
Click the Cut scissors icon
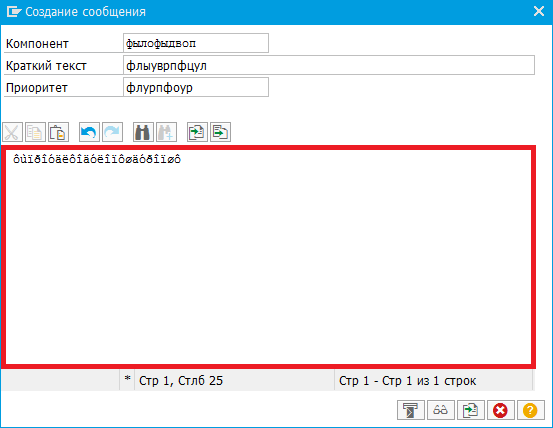click(x=12, y=132)
